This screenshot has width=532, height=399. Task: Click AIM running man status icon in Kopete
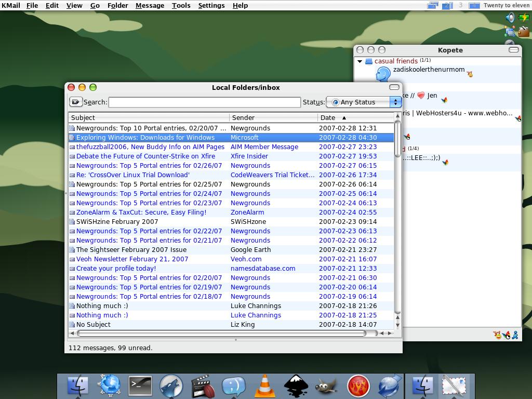(515, 335)
